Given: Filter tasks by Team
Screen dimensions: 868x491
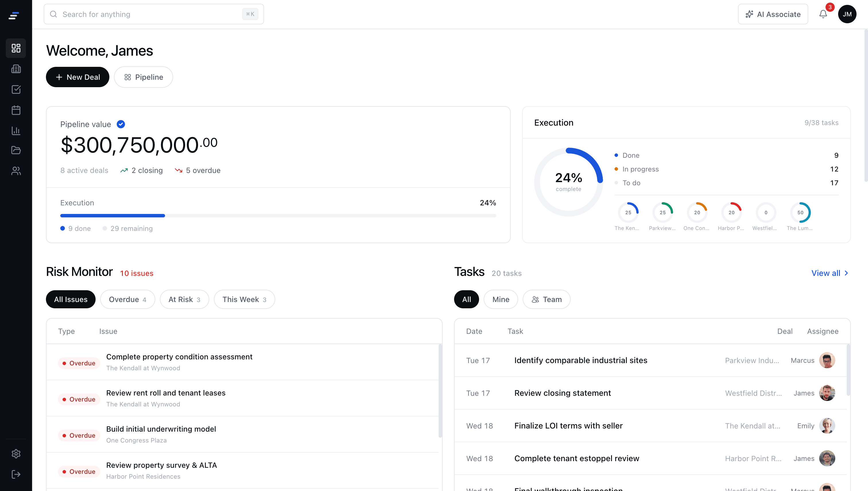Looking at the screenshot, I should click(546, 299).
